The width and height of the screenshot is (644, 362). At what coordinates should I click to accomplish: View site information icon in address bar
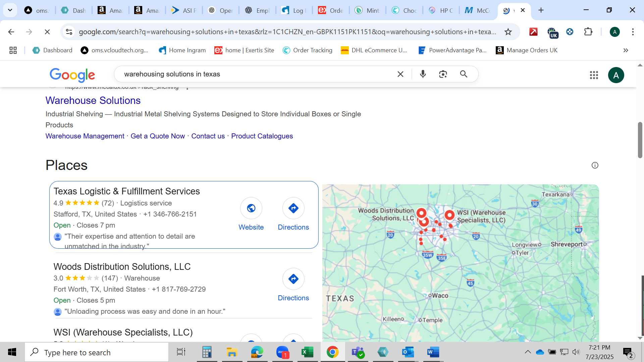point(69,32)
